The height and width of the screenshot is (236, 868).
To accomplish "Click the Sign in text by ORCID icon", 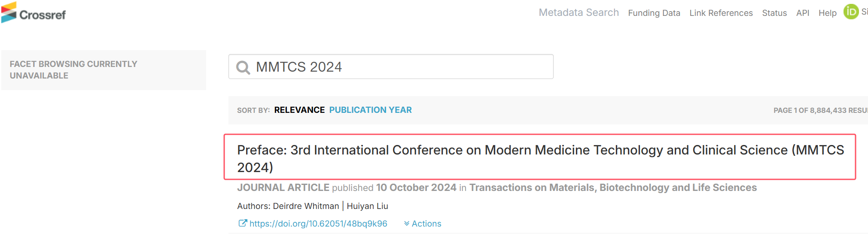I will pyautogui.click(x=864, y=12).
